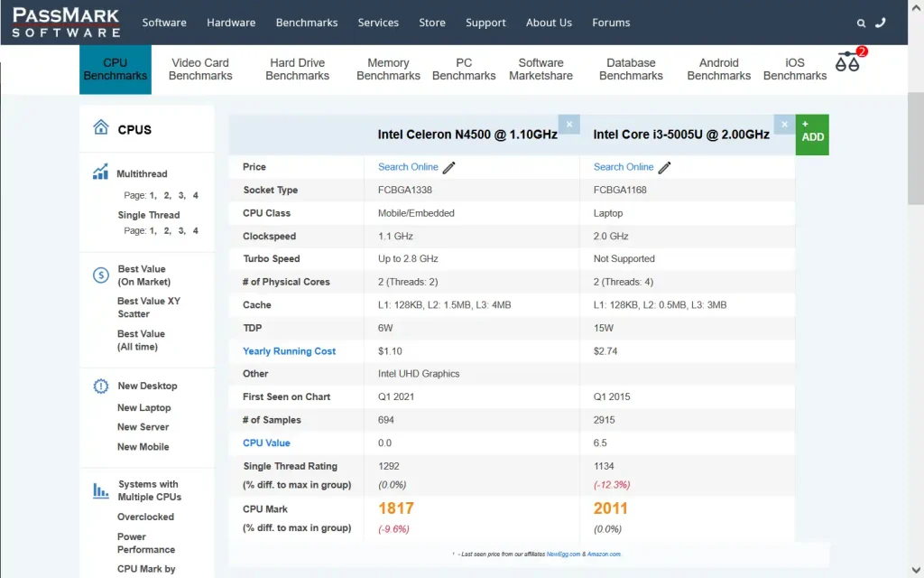Click the search magnifier icon in header
This screenshot has height=578, width=924.
pyautogui.click(x=862, y=23)
